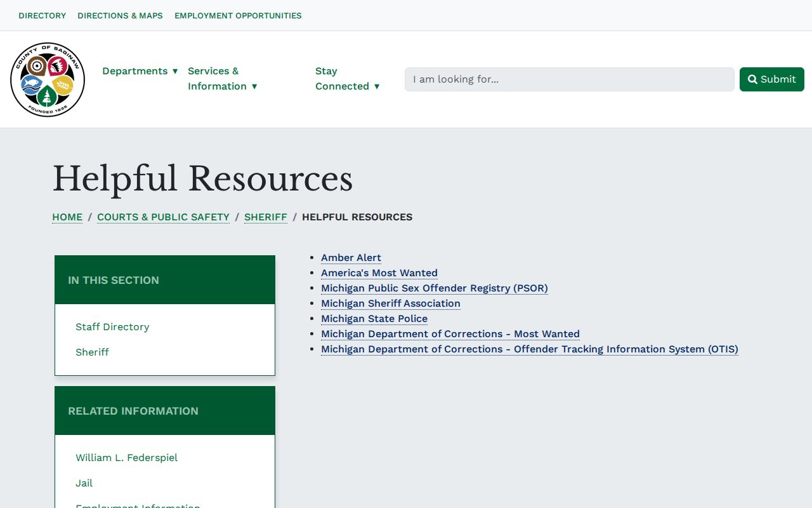The width and height of the screenshot is (812, 508).
Task: Click the Submit search button
Action: [772, 79]
